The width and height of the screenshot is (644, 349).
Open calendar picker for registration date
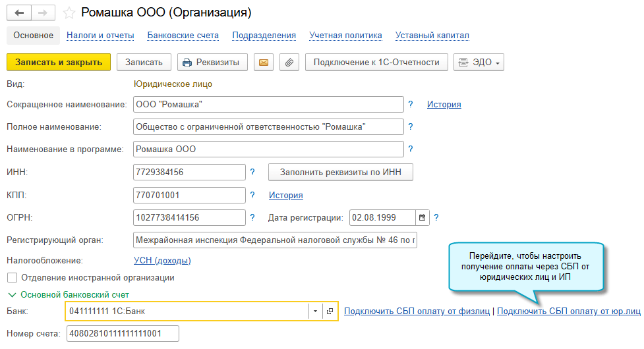tap(423, 217)
